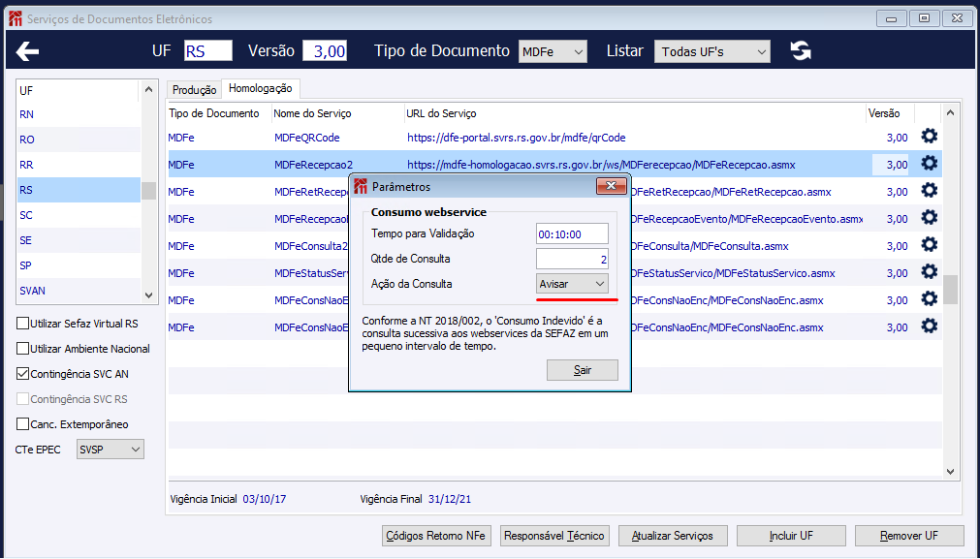Select SVAN in the UF list
The height and width of the screenshot is (559, 980).
[79, 291]
